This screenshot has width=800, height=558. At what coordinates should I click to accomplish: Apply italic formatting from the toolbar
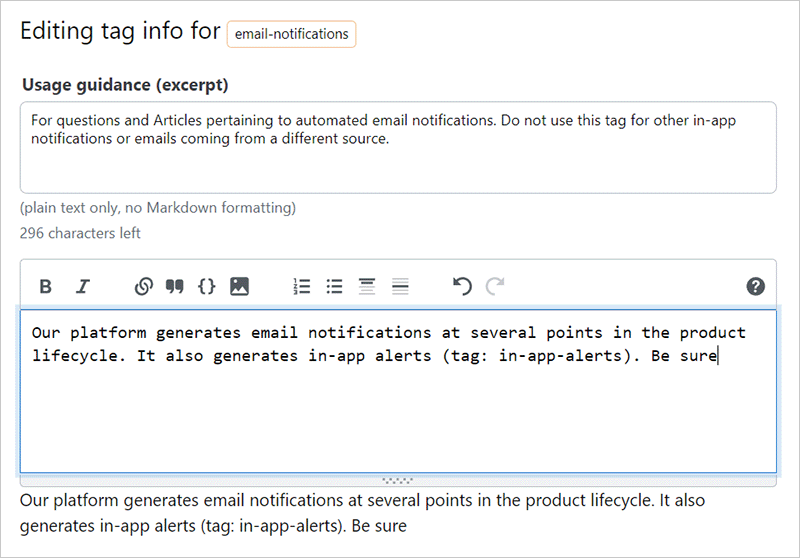83,287
